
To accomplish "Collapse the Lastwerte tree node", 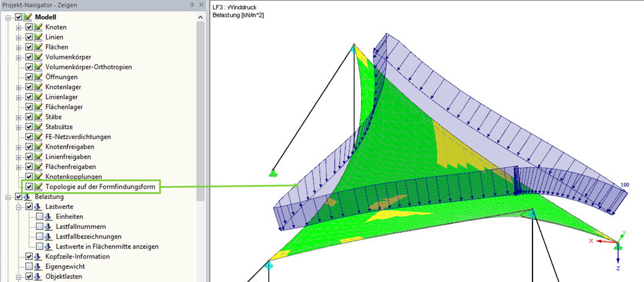I will coord(18,207).
